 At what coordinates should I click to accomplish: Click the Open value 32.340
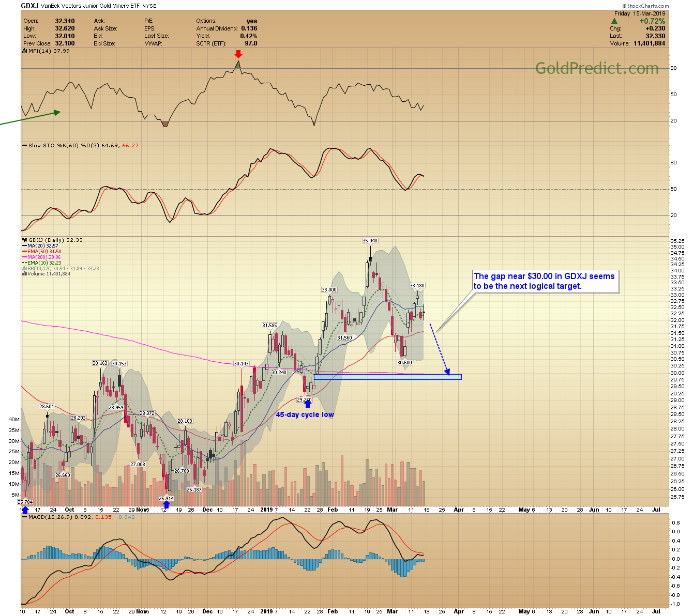click(65, 21)
